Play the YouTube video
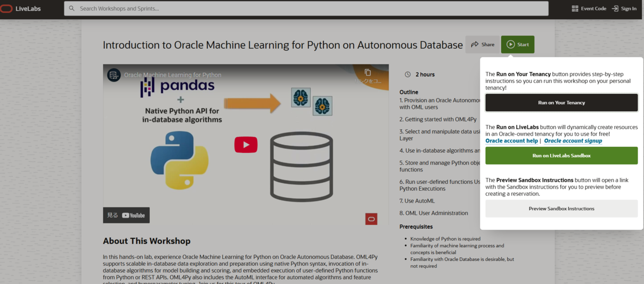 pos(246,145)
